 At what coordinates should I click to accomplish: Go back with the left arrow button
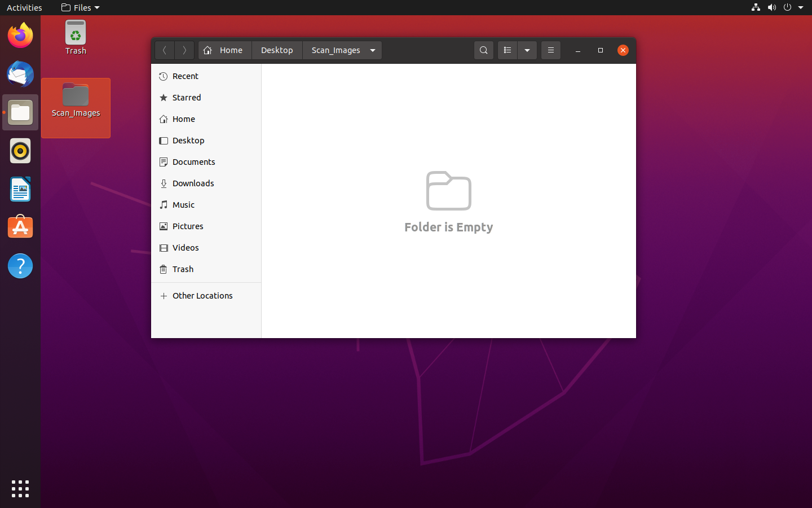pyautogui.click(x=165, y=50)
